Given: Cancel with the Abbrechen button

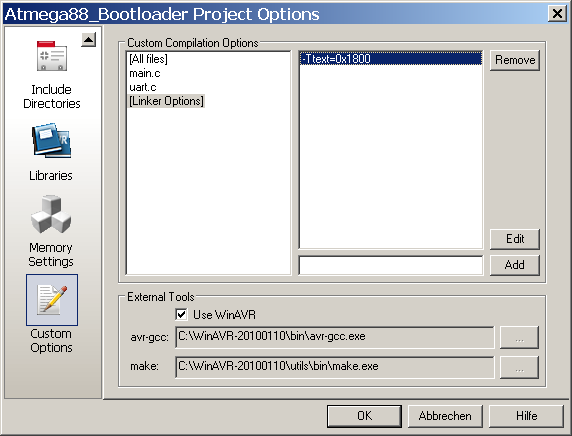Looking at the screenshot, I should [x=445, y=416].
